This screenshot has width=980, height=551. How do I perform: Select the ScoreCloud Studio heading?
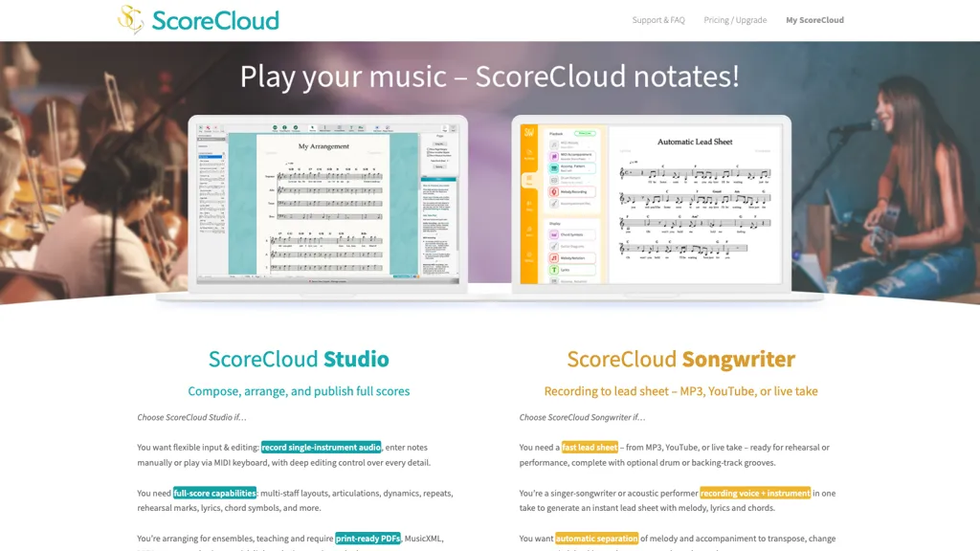[299, 360]
